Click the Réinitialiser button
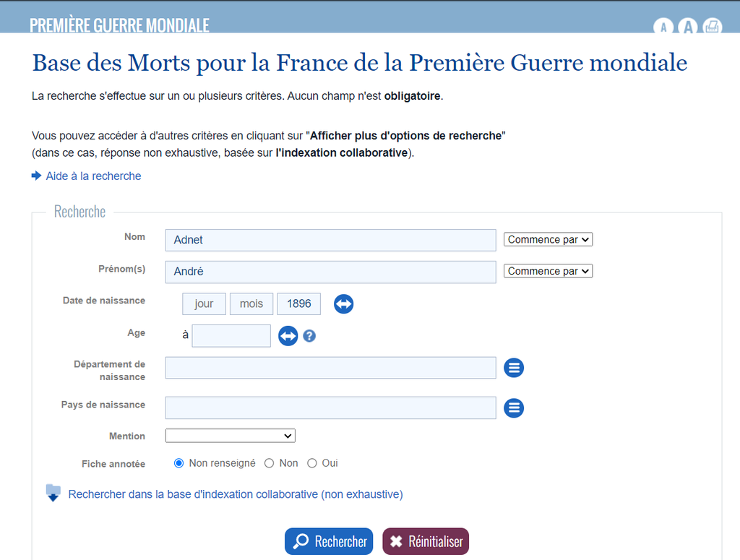740x560 pixels. point(426,541)
